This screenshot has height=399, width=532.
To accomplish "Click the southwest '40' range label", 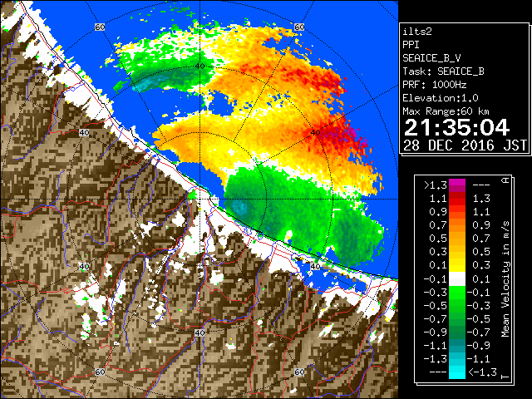I will (x=84, y=266).
